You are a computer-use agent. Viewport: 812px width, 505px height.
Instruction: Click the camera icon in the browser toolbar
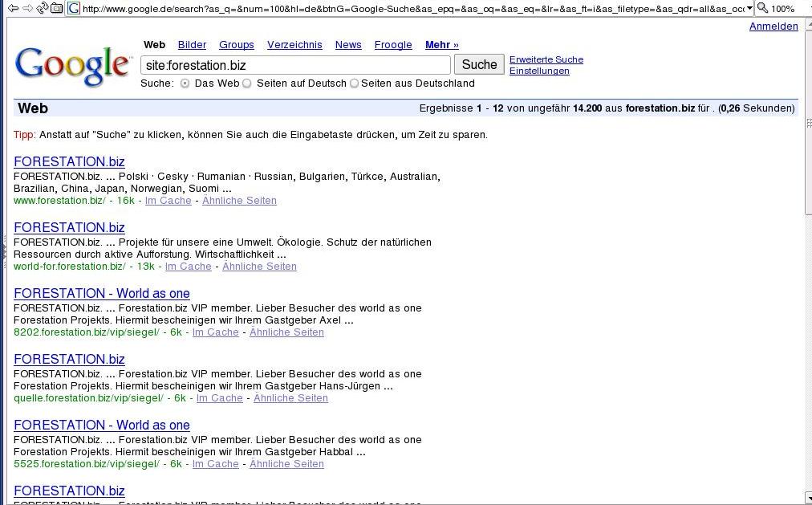point(56,8)
